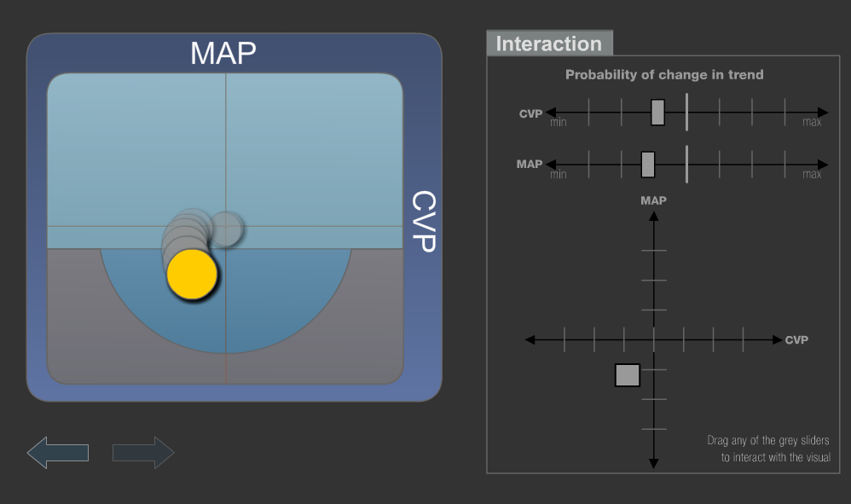
Task: Click the MAP title above the display
Action: point(223,53)
